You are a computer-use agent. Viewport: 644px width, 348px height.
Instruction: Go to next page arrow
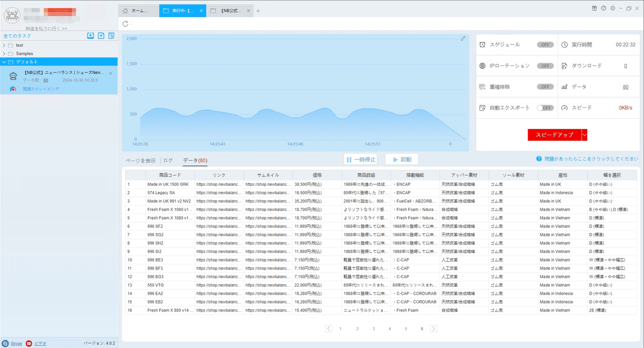point(434,329)
